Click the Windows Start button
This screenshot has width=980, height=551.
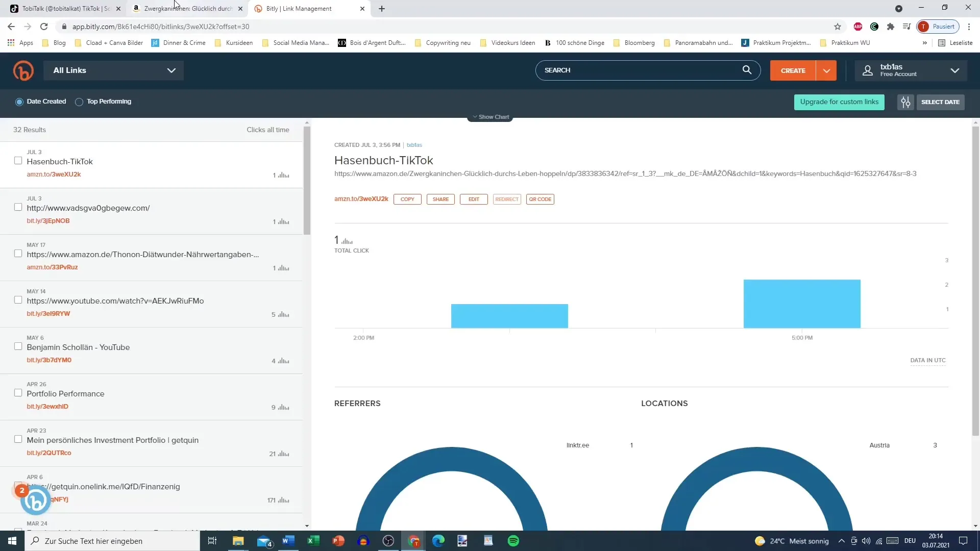pos(12,541)
